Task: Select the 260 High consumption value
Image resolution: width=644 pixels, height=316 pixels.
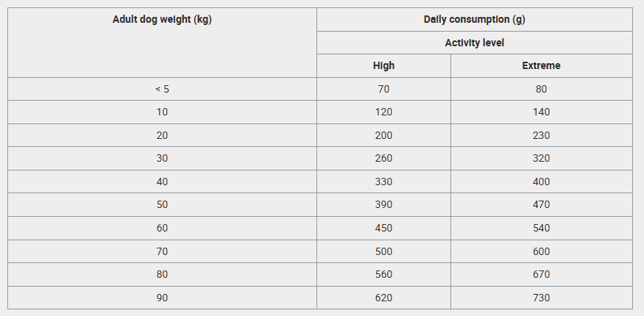Action: [383, 158]
